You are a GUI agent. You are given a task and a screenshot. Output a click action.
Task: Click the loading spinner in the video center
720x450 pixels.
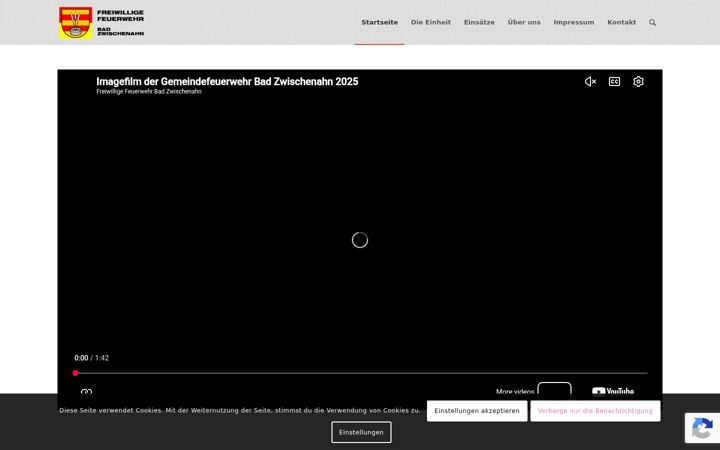coord(360,240)
